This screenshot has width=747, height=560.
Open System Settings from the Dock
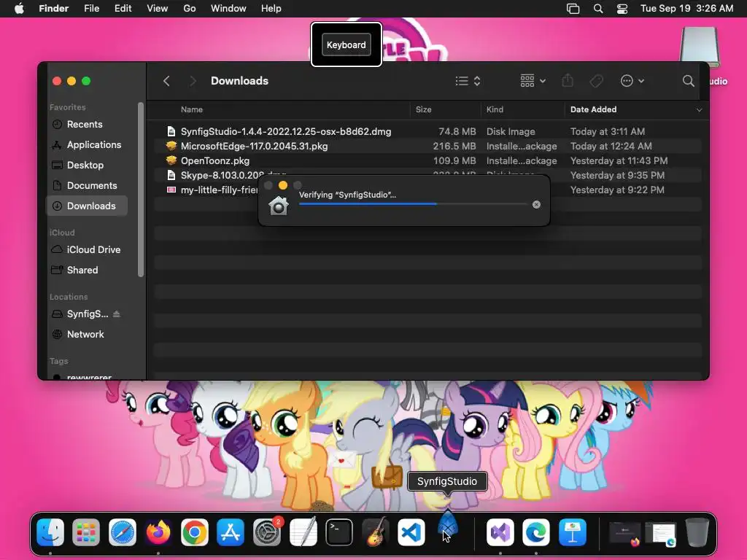pos(267,532)
